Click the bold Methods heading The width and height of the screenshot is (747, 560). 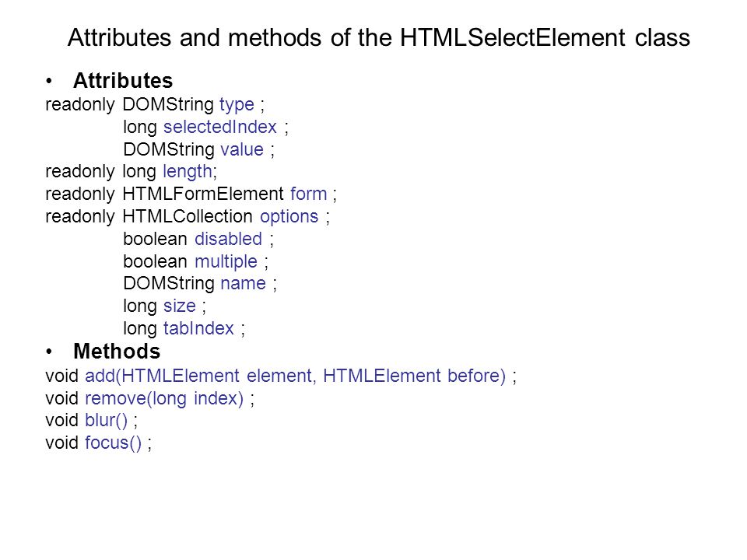click(x=117, y=352)
